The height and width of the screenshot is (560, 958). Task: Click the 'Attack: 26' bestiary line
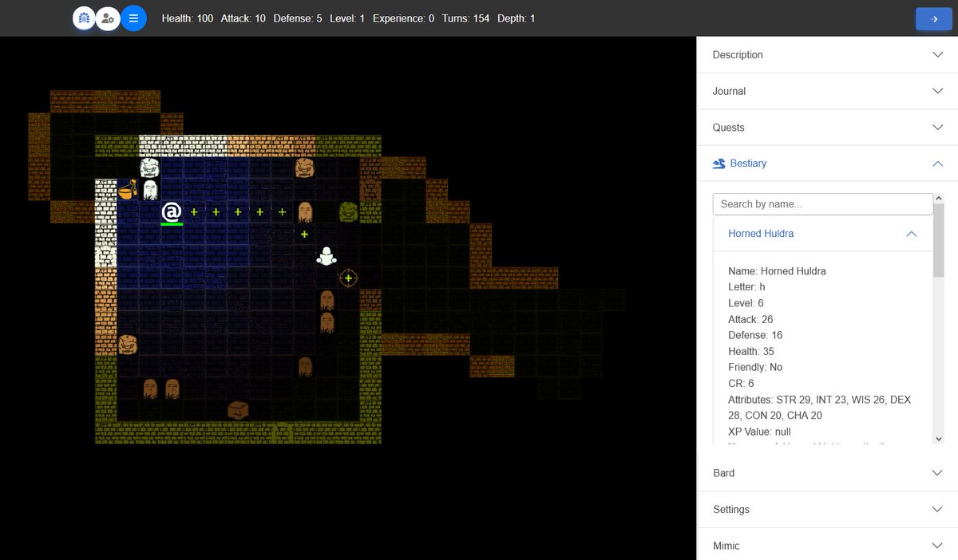coord(750,319)
